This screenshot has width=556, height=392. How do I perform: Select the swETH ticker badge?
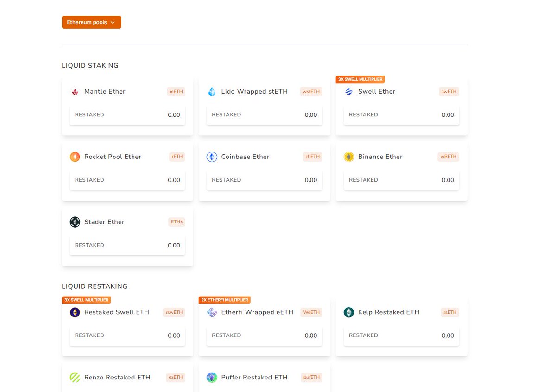click(449, 92)
